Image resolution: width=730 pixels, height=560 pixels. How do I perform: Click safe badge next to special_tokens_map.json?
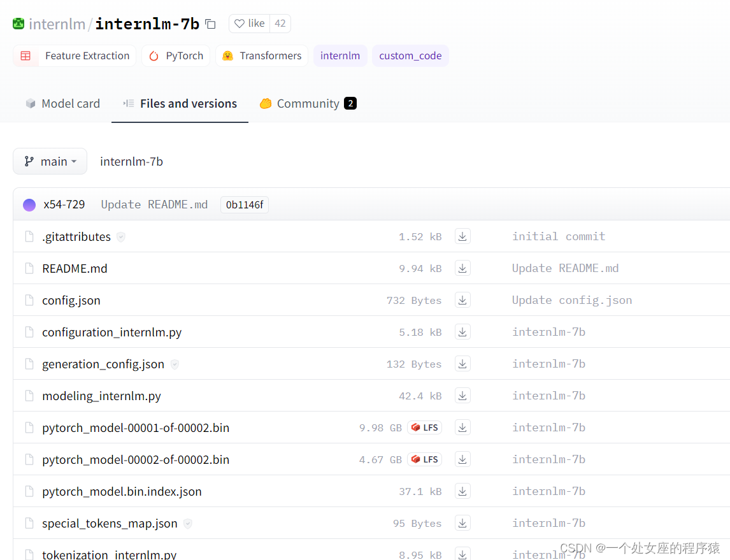(x=188, y=524)
